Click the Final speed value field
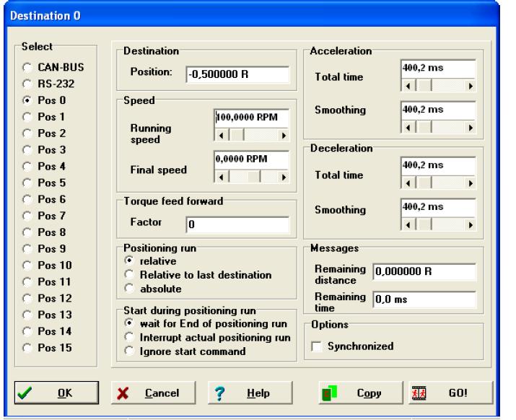Screen dimensions: 516x420 [251, 159]
